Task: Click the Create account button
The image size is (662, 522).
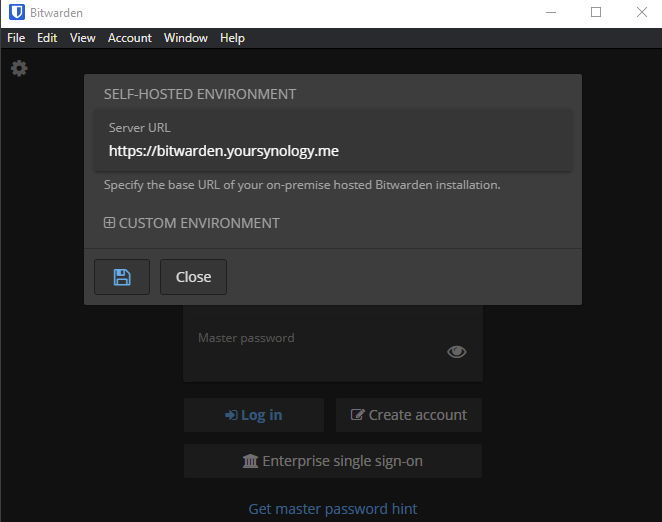Action: [409, 415]
